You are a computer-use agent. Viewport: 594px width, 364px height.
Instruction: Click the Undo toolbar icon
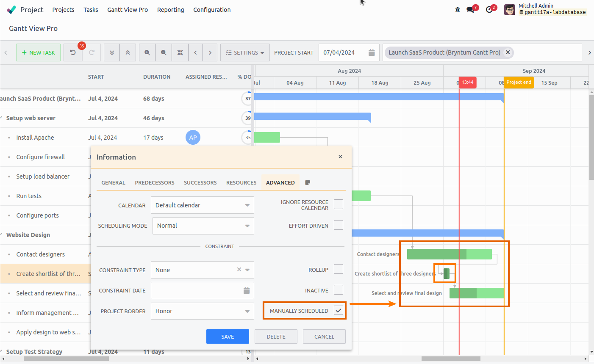72,52
